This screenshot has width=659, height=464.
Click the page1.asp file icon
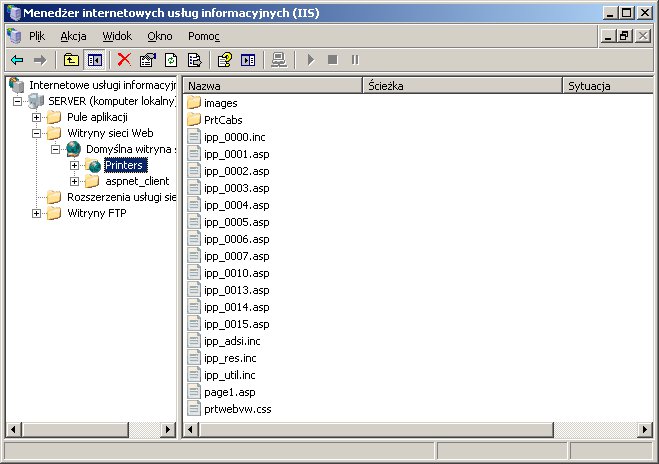(194, 392)
